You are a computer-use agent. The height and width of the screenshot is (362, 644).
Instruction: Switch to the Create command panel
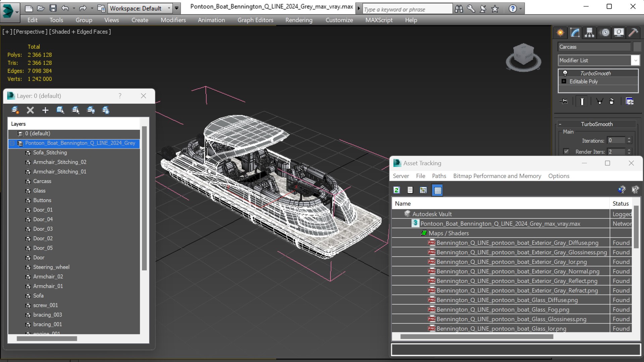[560, 33]
